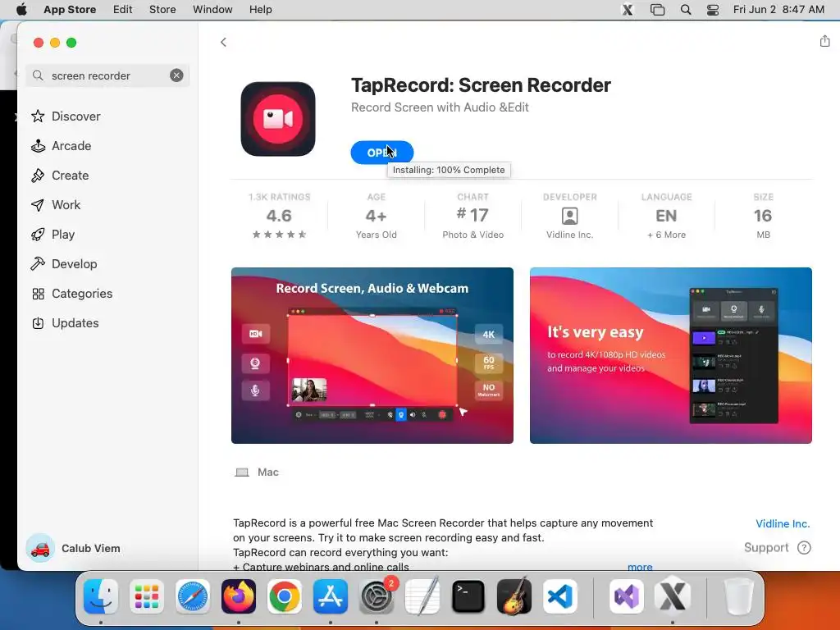Click the OPEN button
This screenshot has width=840, height=630.
382,153
